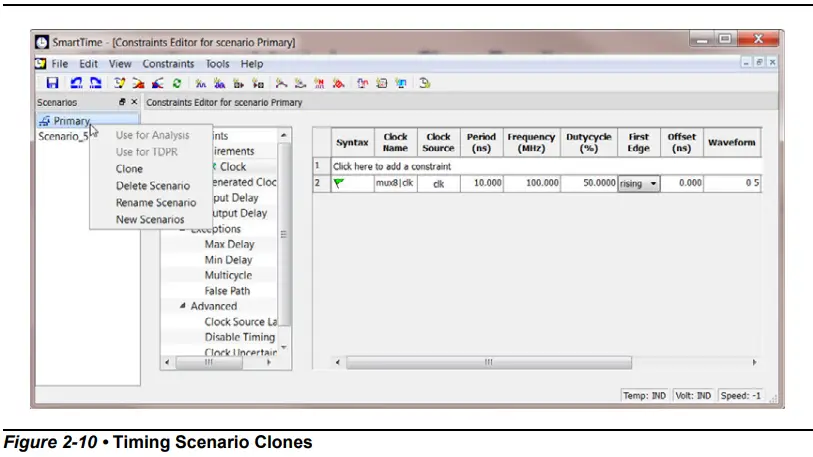Open the Constraint Wizard pencil icon

coord(119,83)
